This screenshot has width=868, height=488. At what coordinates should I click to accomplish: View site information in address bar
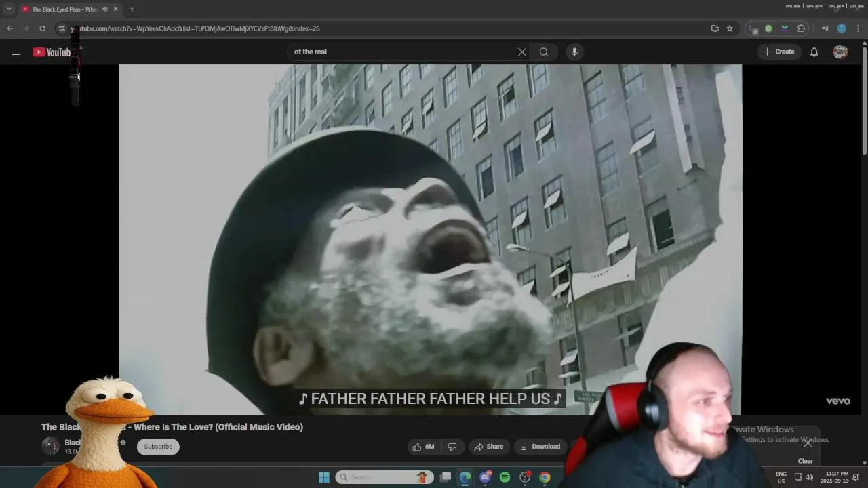click(62, 28)
